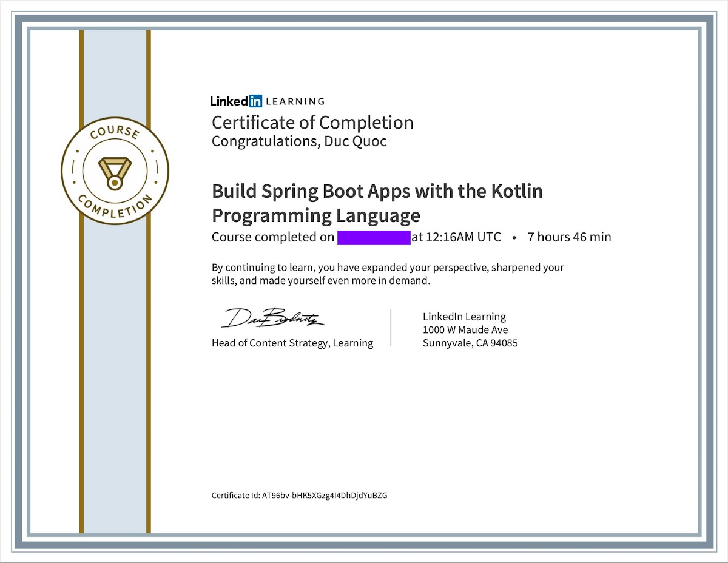
Task: Click the light blue vertical ribbon stripe
Action: pos(115,364)
